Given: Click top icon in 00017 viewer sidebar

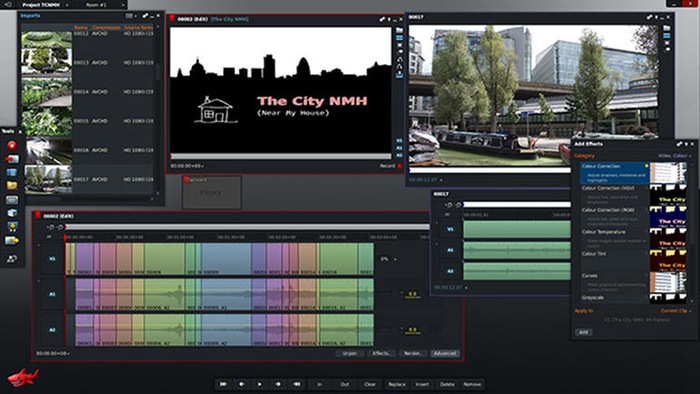Looking at the screenshot, I should coord(667,28).
